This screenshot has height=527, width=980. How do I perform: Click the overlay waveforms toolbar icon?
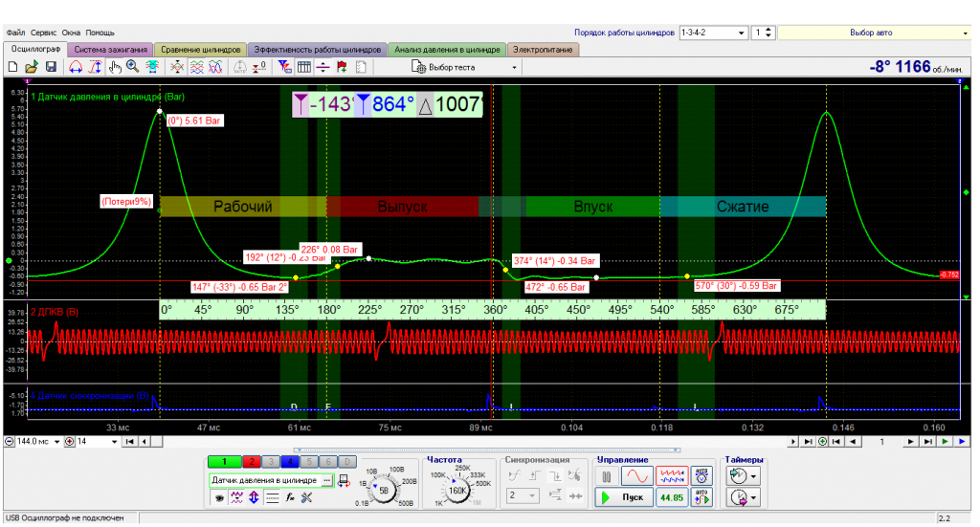point(215,67)
